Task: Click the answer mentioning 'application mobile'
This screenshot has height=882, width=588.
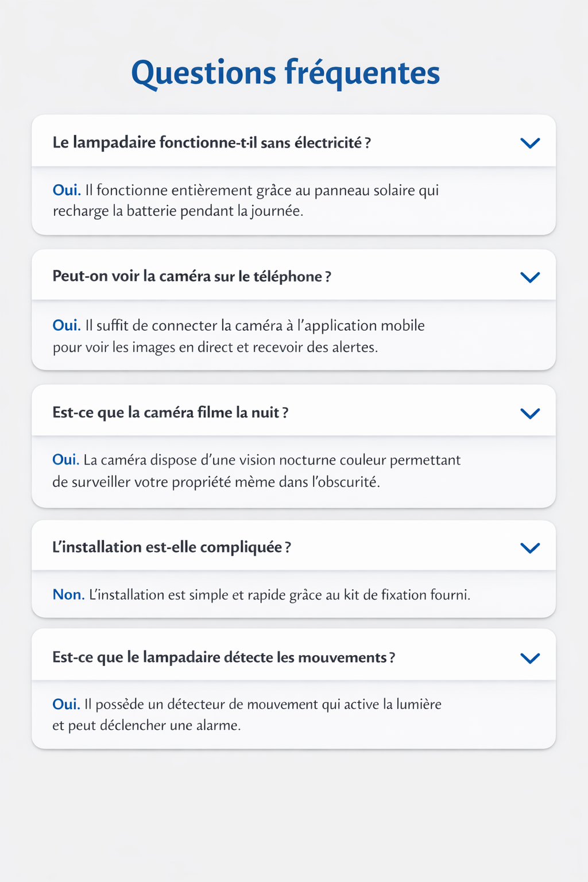Action: click(x=239, y=336)
